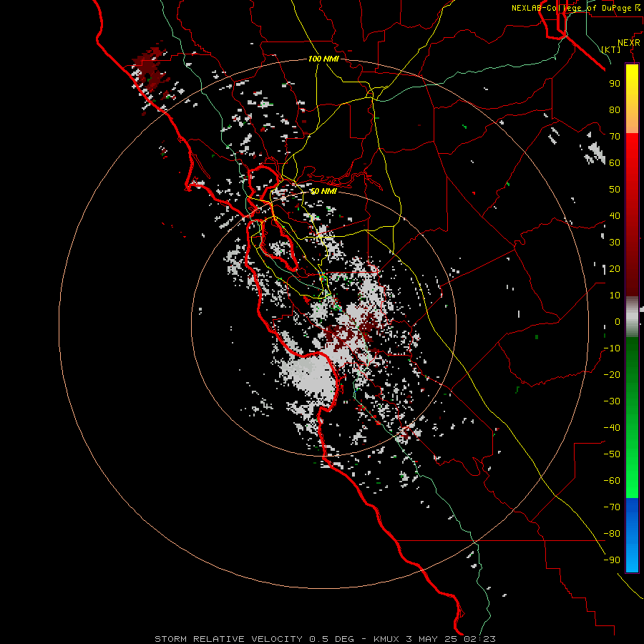
Task: Click the 20 value on velocity scale
Action: (x=615, y=268)
